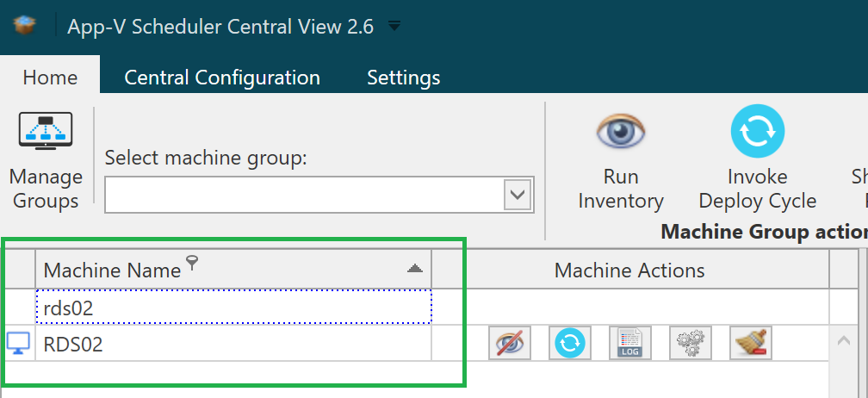Click the Manage Groups icon

[45, 131]
